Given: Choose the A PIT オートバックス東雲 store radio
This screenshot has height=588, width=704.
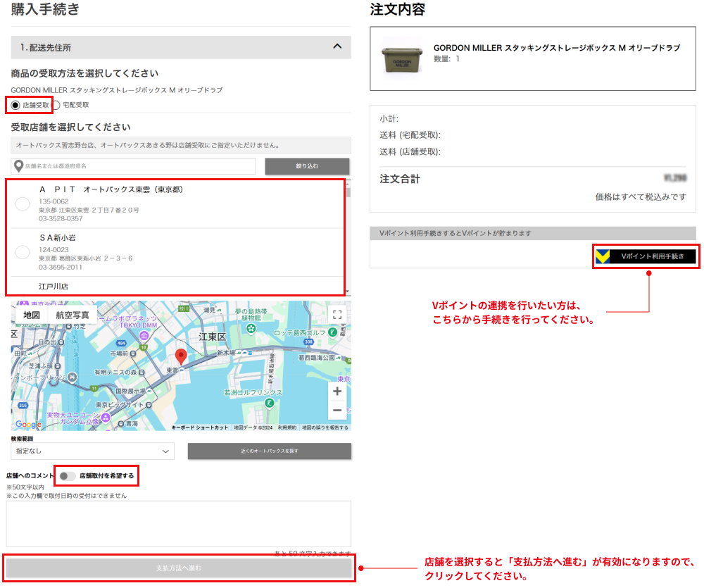Looking at the screenshot, I should pyautogui.click(x=23, y=204).
